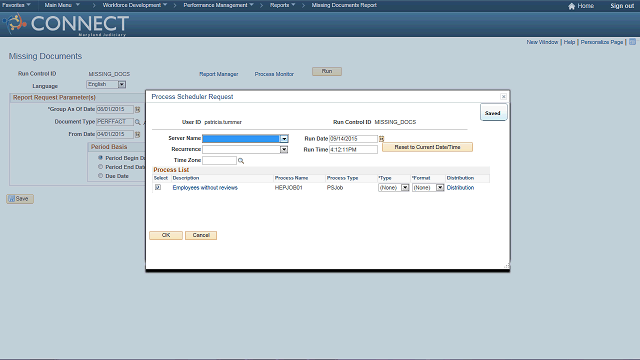The height and width of the screenshot is (360, 640).
Task: Click the HEPJOB01 process name
Action: pyautogui.click(x=289, y=188)
